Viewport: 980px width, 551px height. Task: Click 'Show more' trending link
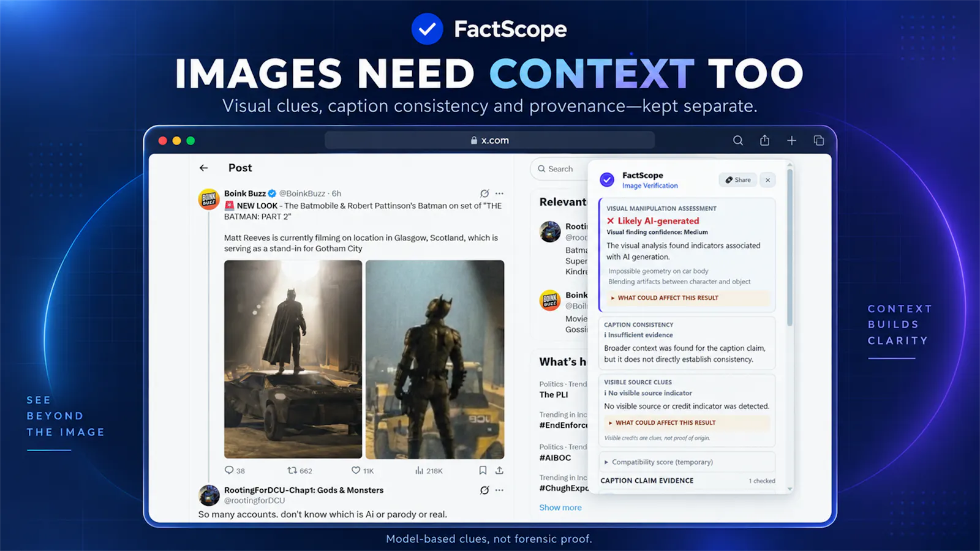coord(560,508)
